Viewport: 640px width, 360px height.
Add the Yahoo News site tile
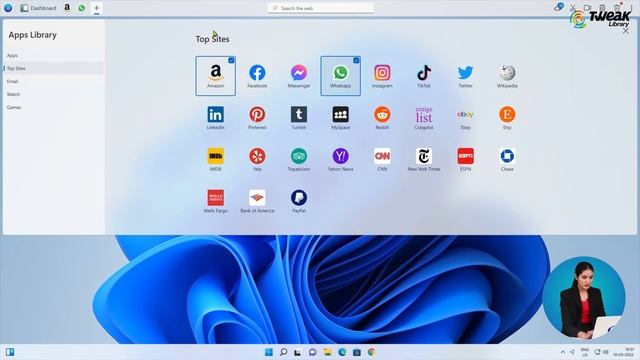click(340, 159)
